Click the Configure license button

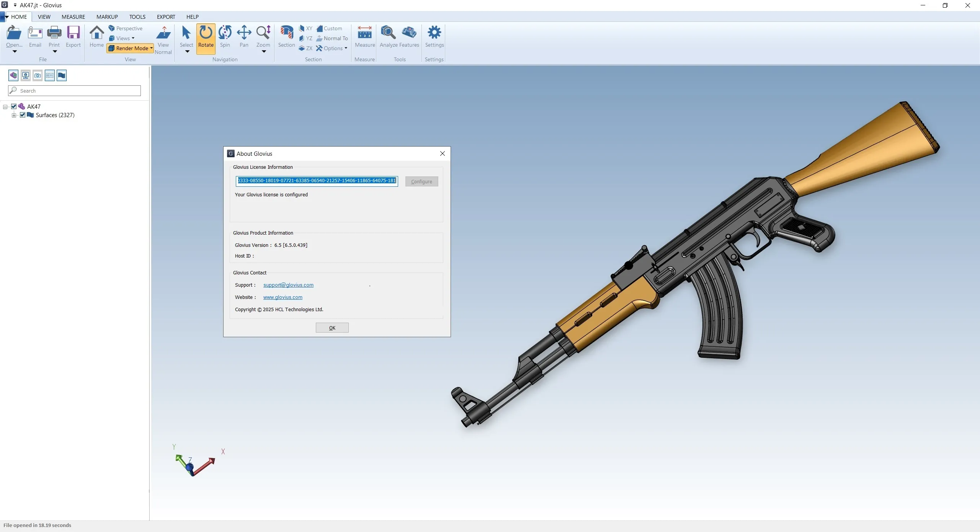coord(422,181)
